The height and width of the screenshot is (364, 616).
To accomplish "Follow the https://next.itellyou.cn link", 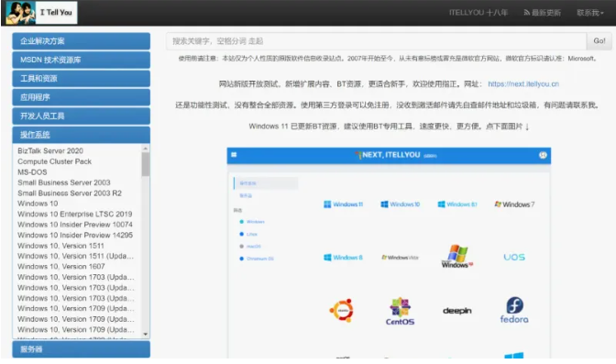I will point(523,83).
